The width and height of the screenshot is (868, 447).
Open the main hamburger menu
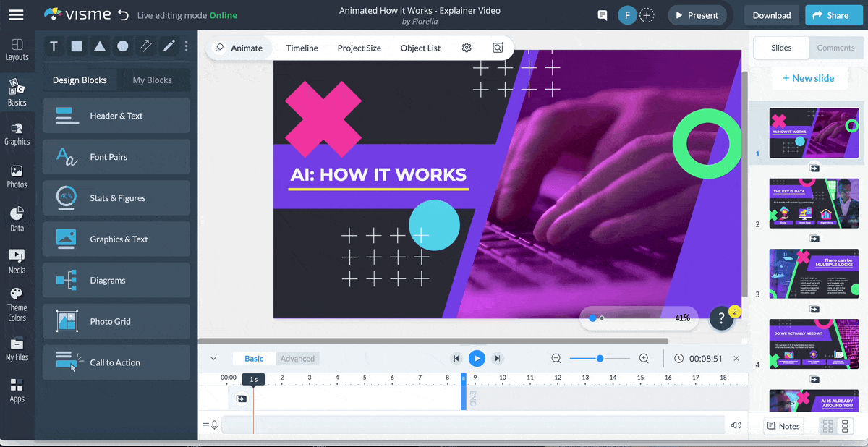(16, 15)
